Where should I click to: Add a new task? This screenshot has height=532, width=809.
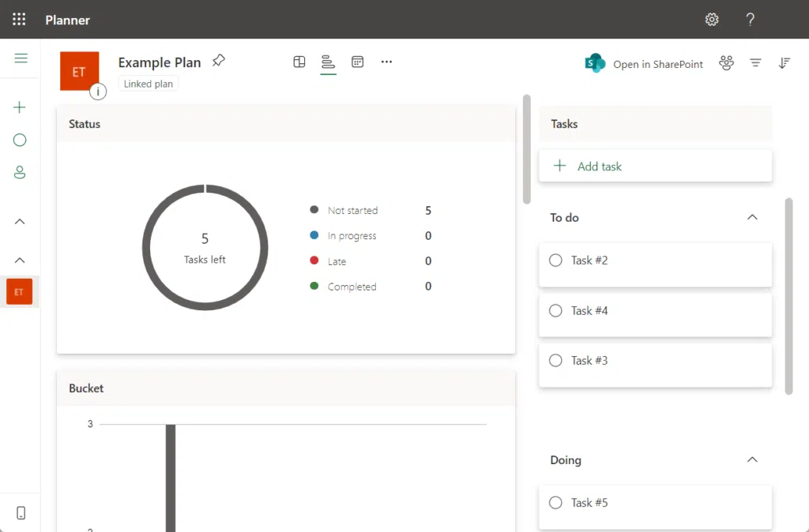655,166
